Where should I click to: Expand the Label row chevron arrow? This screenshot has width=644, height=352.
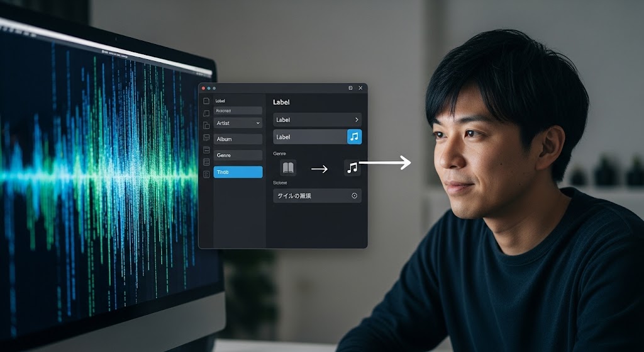click(x=357, y=120)
